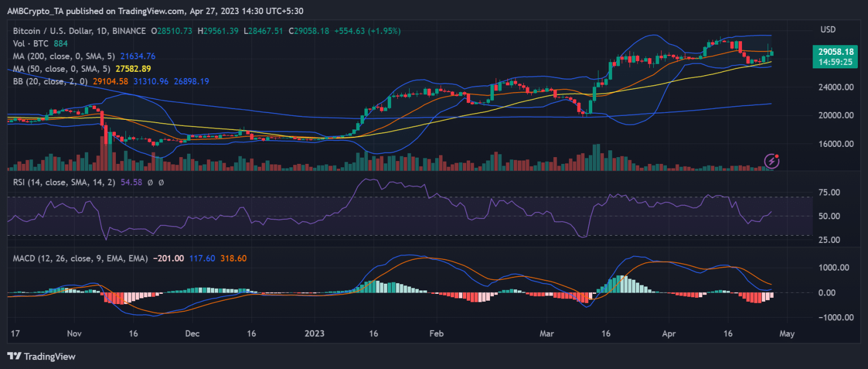Open the USD currency selector

(x=827, y=29)
